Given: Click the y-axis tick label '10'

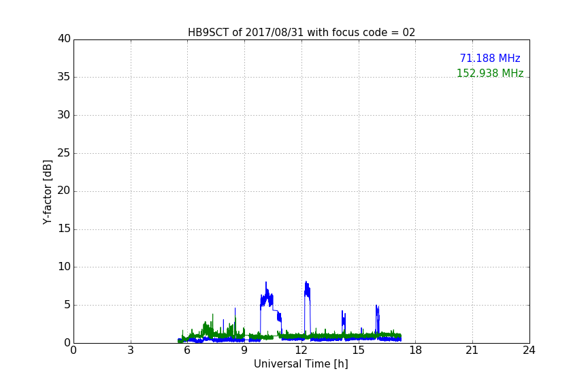Looking at the screenshot, I should pos(64,267).
